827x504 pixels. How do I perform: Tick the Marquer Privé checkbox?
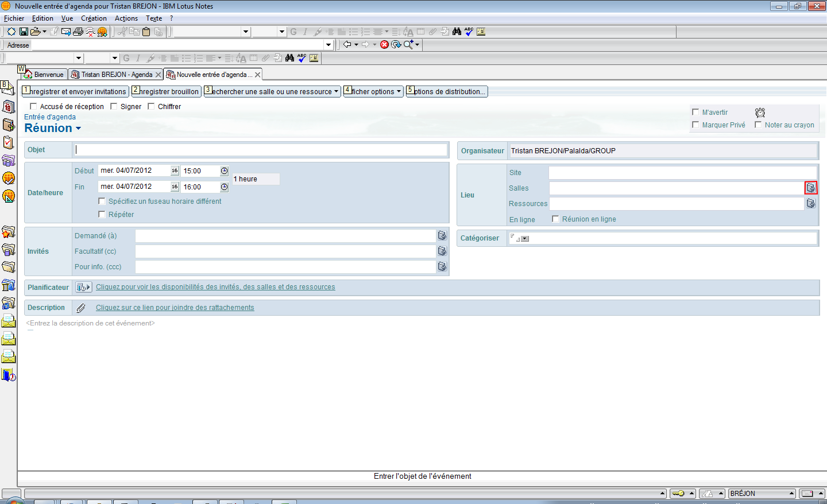tap(695, 125)
